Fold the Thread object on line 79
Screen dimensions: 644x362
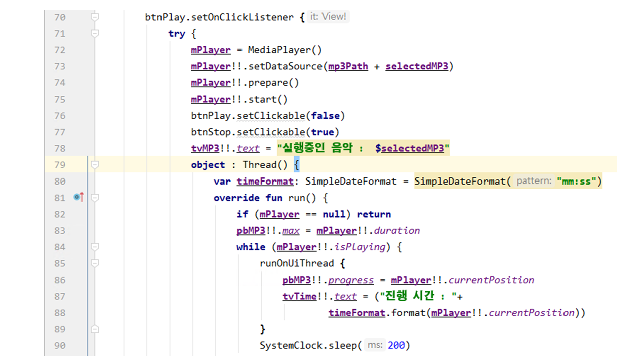[x=94, y=165]
